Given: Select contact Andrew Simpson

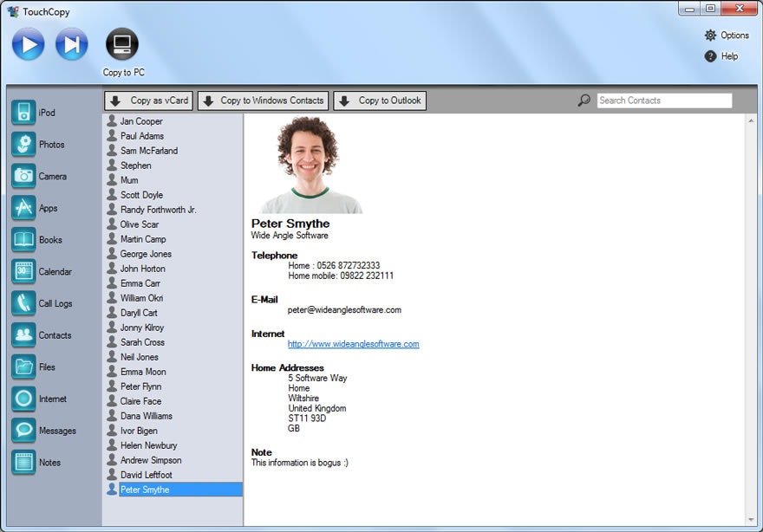Looking at the screenshot, I should 151,460.
